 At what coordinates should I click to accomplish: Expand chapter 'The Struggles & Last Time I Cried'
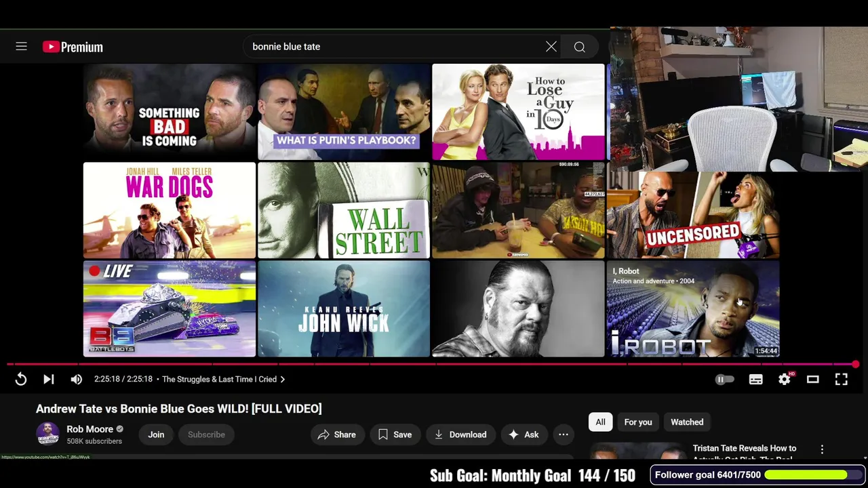click(x=224, y=380)
